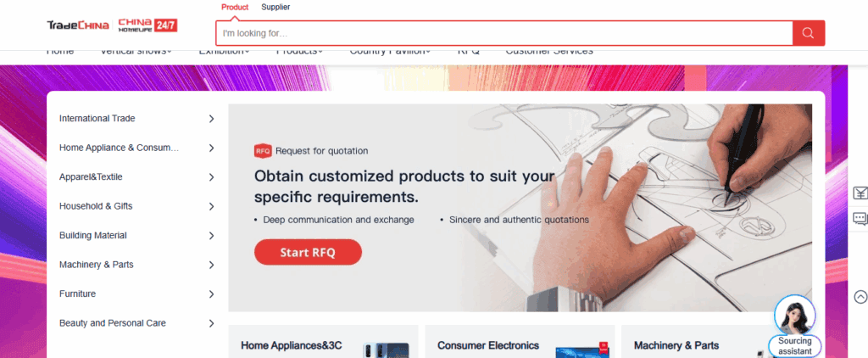868x358 pixels.
Task: Expand the Furniture category arrow
Action: (x=211, y=294)
